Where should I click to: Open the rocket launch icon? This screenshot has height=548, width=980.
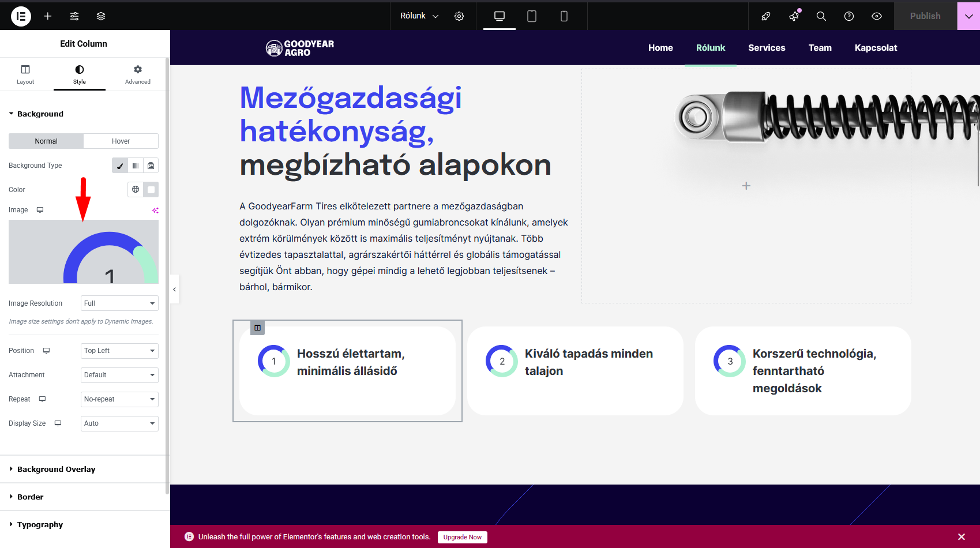tap(766, 16)
